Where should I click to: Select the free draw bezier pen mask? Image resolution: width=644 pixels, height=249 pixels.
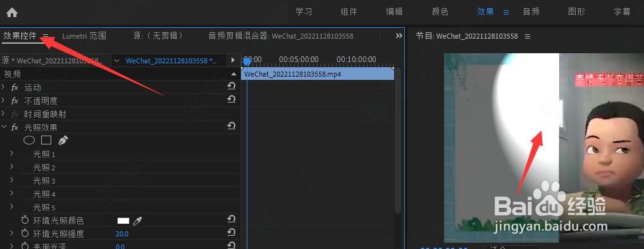coord(63,141)
